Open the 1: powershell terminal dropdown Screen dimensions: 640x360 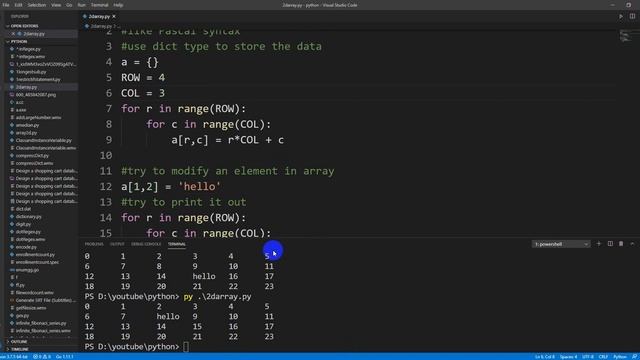[561, 244]
